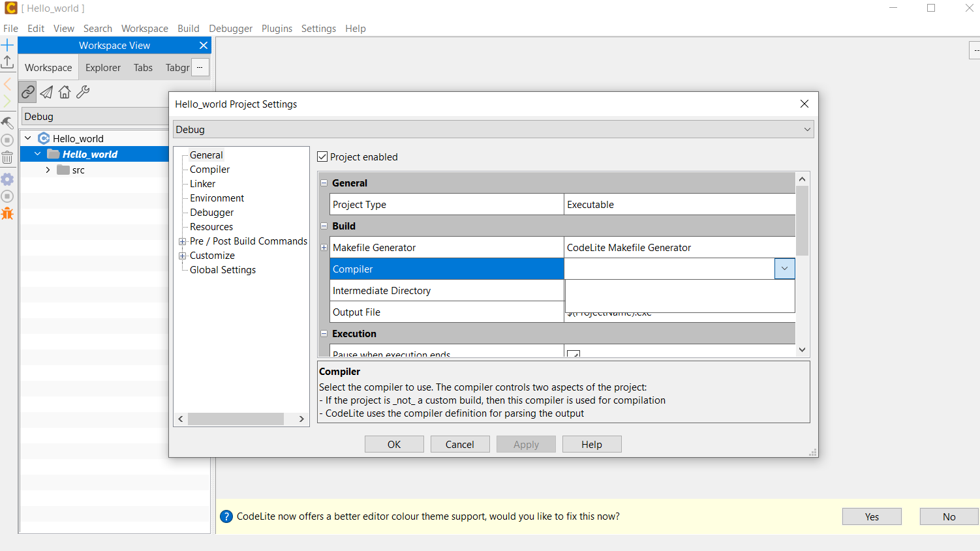Open the Debug configuration dropdown in the dialog
This screenshot has height=551, width=980.
tap(807, 129)
